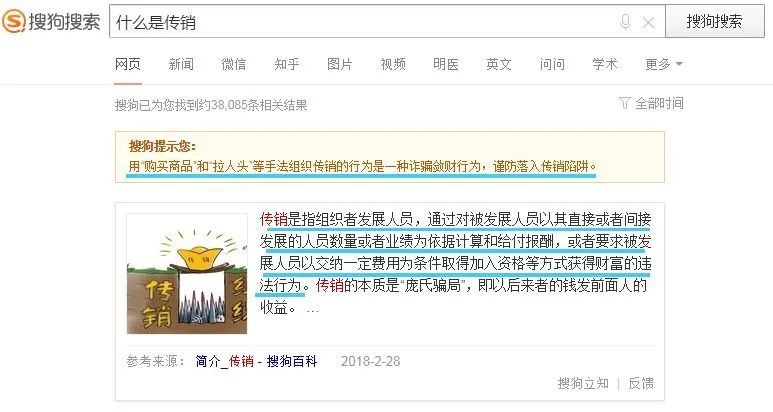Activate the microphone voice search icon
Viewport: 773px width, 412px height.
[625, 22]
